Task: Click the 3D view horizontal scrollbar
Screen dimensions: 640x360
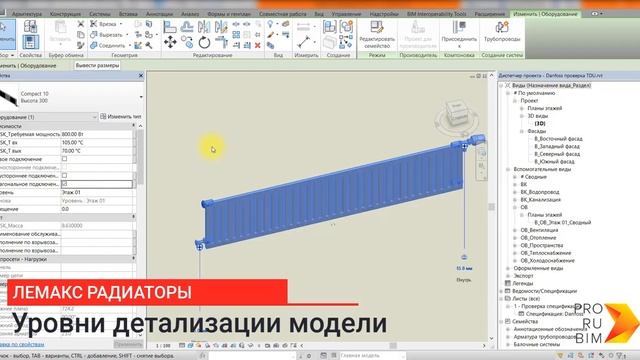Action: click(x=393, y=345)
